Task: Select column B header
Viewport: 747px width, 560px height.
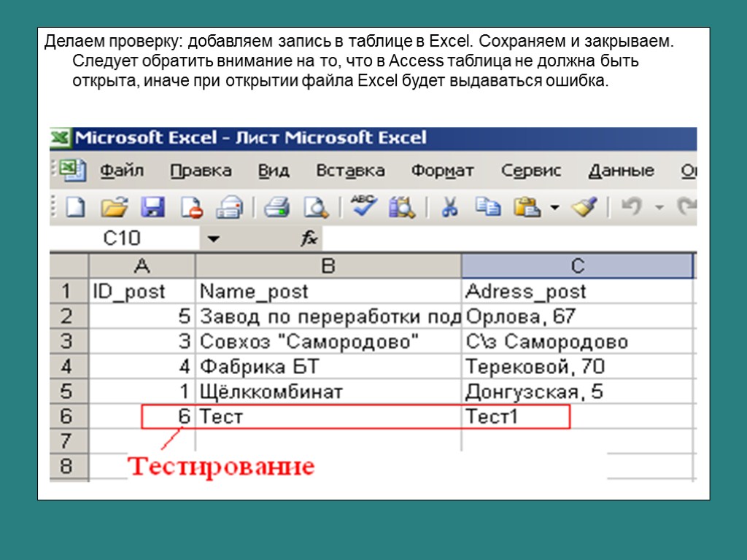Action: point(328,265)
